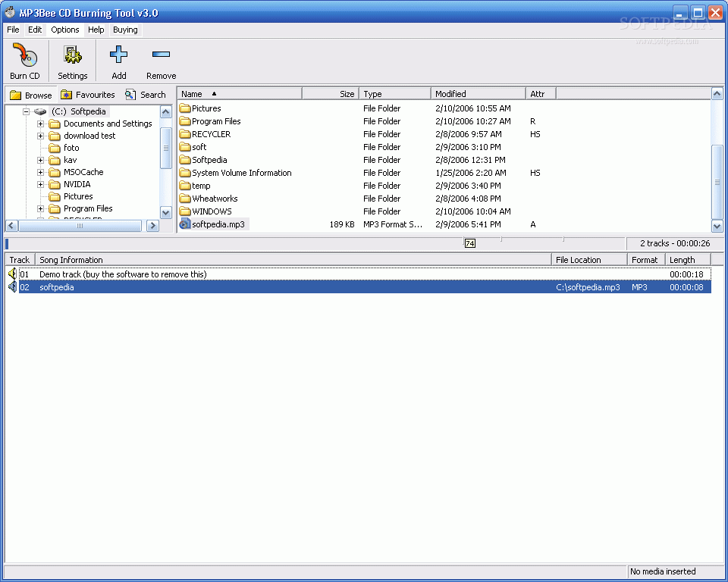Screen dimensions: 728x582
Task: Open the Edit menu
Action: 35,30
